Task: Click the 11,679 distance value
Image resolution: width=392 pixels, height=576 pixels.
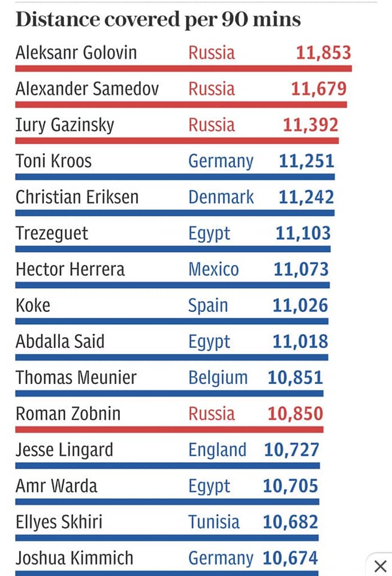Action: pyautogui.click(x=319, y=89)
